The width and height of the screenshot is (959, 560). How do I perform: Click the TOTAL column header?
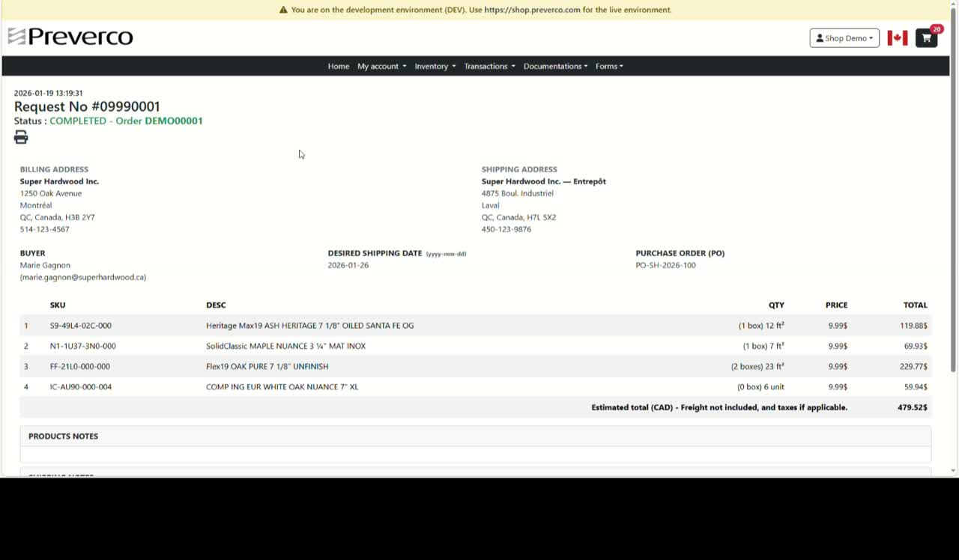(916, 305)
